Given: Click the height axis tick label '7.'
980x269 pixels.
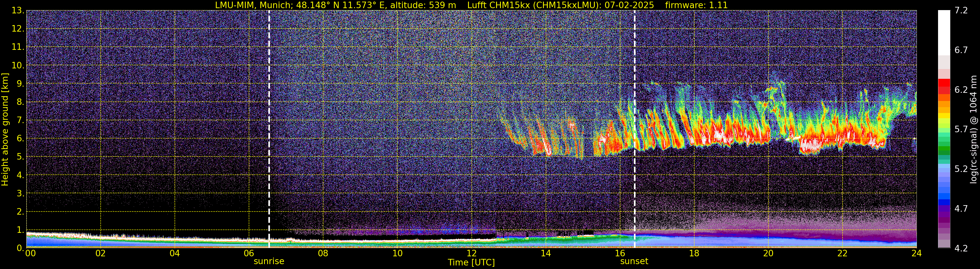Looking at the screenshot, I should (x=20, y=120).
